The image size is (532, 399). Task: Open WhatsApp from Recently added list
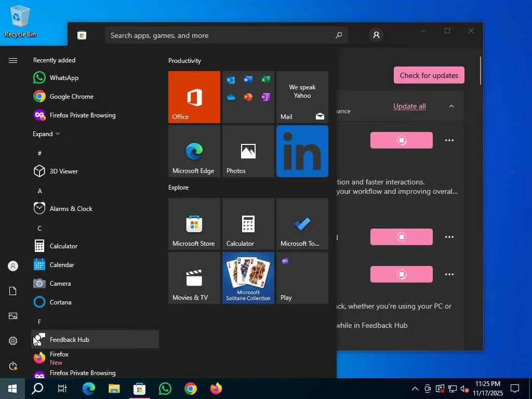click(95, 78)
